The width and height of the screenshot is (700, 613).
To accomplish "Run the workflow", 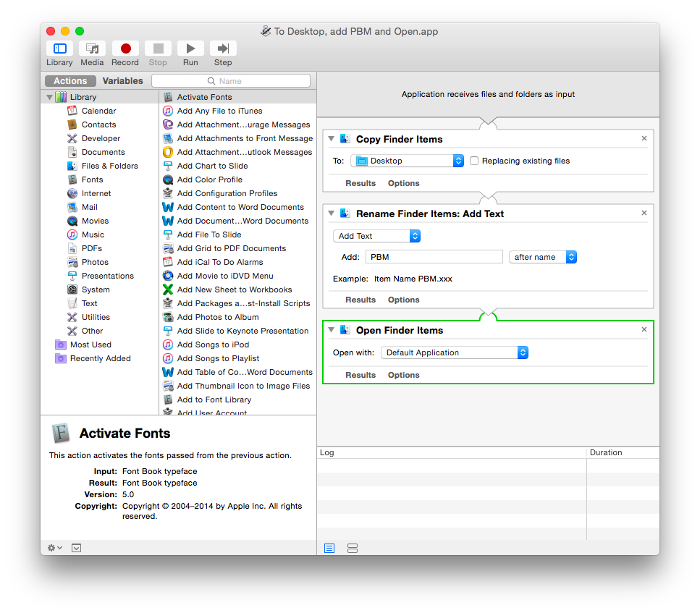I will pos(190,48).
